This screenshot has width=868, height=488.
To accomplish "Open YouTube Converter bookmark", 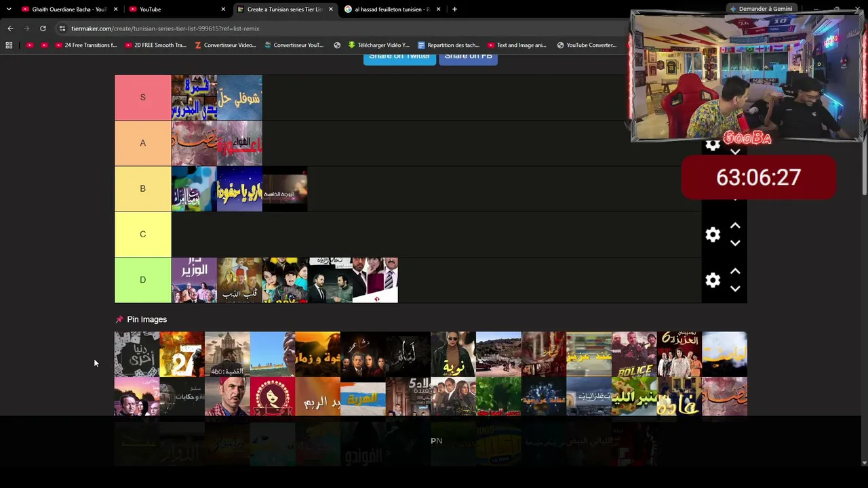I will (587, 45).
